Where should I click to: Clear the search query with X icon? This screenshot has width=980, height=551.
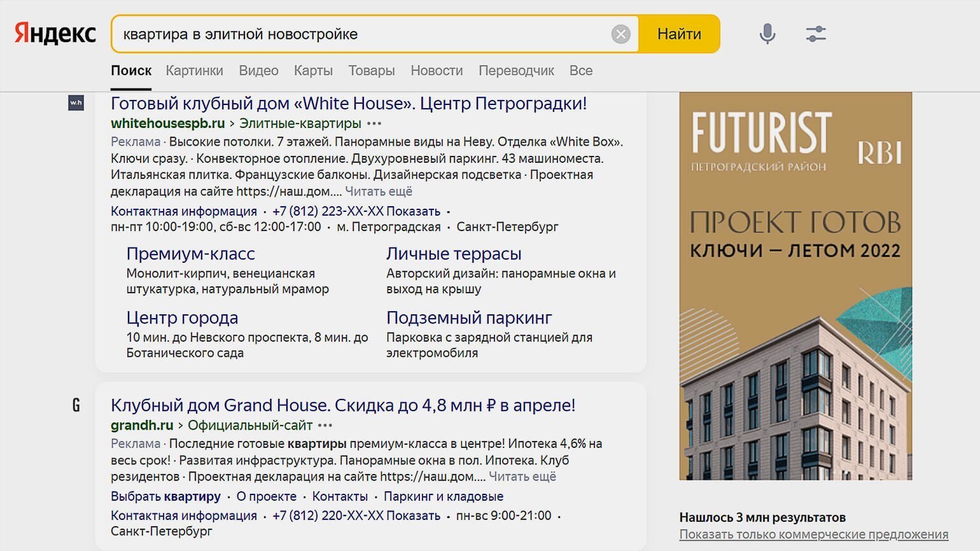620,34
